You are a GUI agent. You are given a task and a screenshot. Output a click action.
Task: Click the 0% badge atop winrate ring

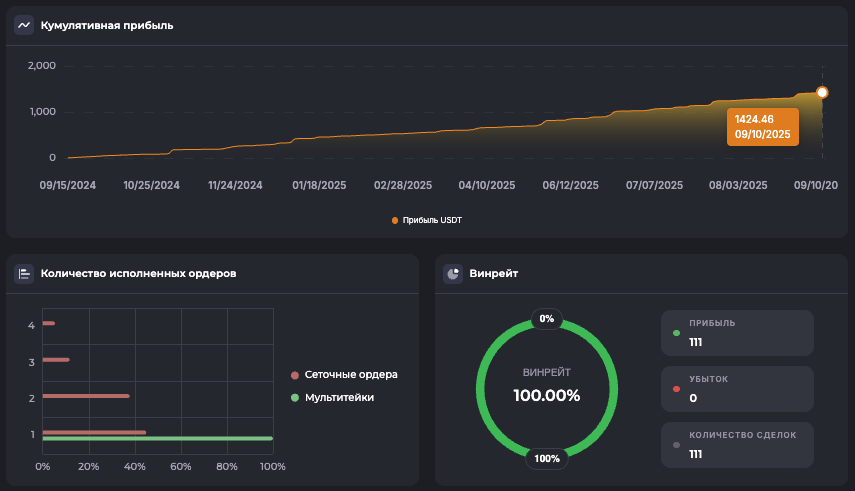546,319
